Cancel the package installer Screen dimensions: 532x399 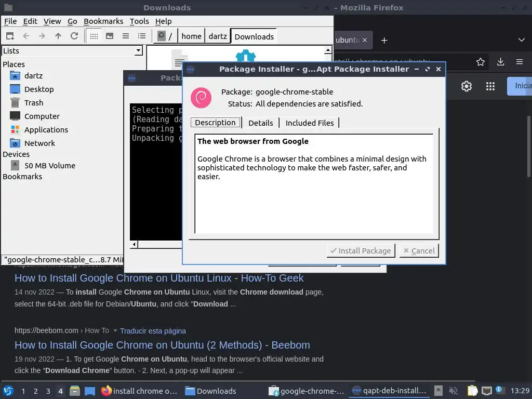click(419, 251)
